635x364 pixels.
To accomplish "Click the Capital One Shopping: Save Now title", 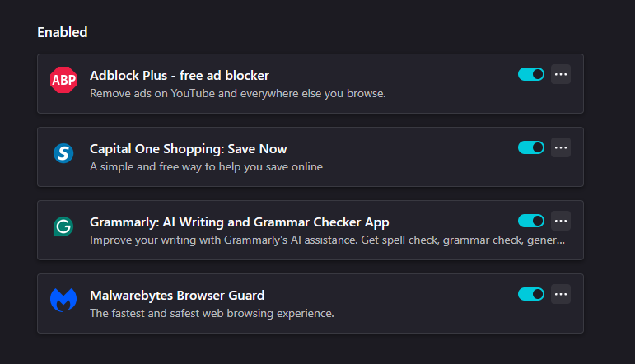I will (x=188, y=149).
